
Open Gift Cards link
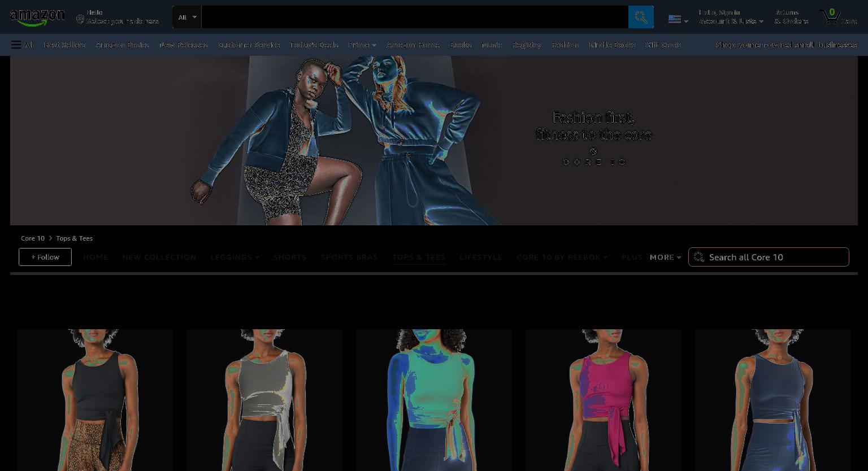(663, 45)
